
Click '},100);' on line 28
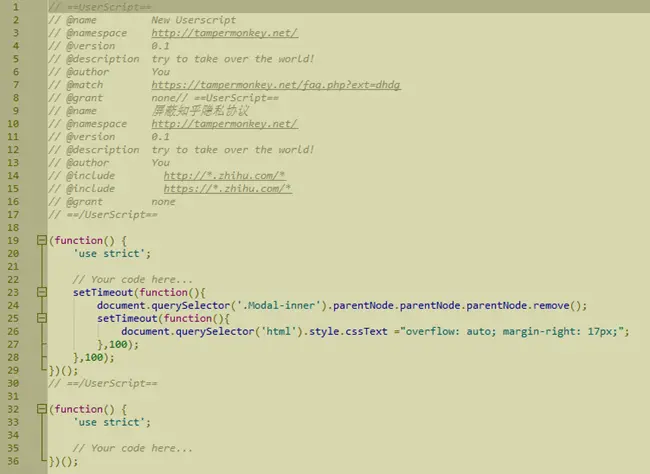coord(94,357)
